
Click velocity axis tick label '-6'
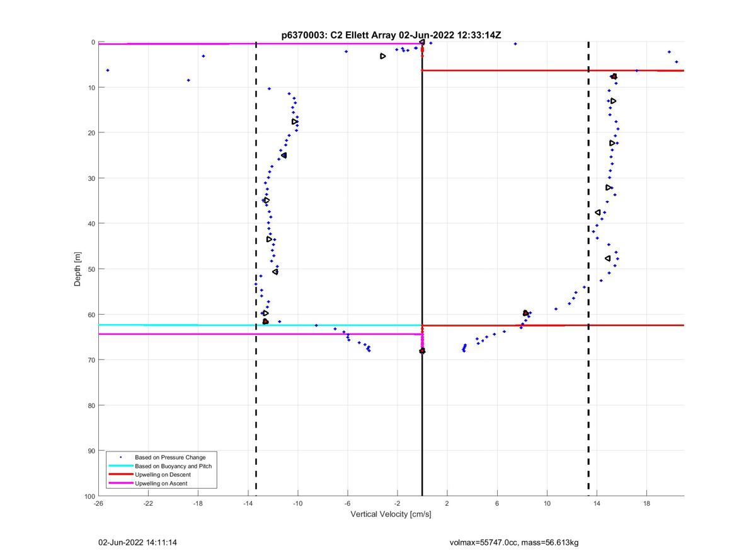coord(347,503)
